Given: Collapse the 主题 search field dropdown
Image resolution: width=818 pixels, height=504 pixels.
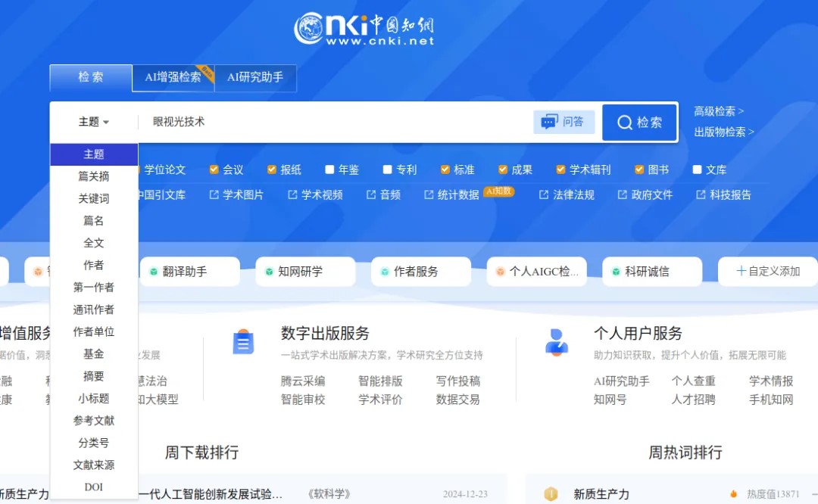Looking at the screenshot, I should pyautogui.click(x=94, y=122).
